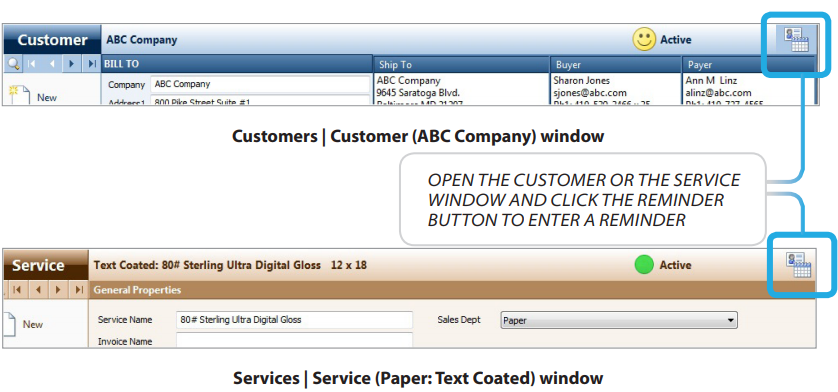This screenshot has height=392, width=838.
Task: Click the Customer module label
Action: point(52,40)
